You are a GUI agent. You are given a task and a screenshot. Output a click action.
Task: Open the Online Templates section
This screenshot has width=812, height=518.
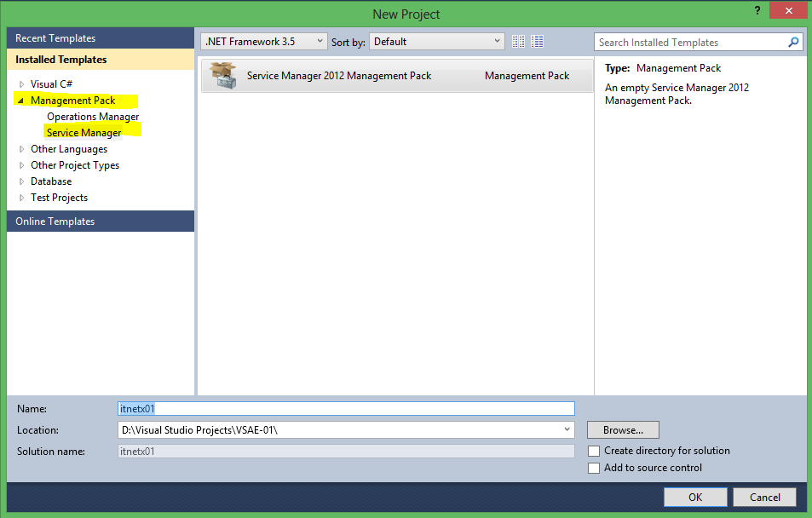pyautogui.click(x=55, y=222)
